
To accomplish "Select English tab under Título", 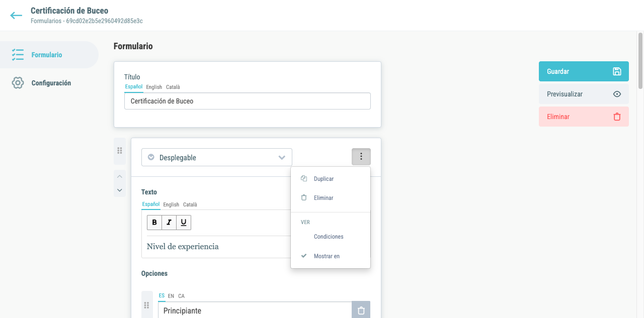I will coord(154,87).
